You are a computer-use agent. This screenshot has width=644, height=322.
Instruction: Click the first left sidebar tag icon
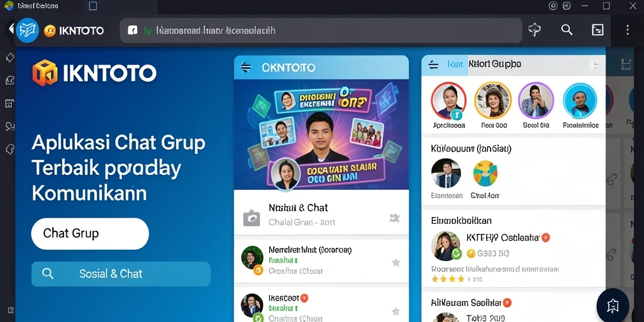pyautogui.click(x=10, y=57)
